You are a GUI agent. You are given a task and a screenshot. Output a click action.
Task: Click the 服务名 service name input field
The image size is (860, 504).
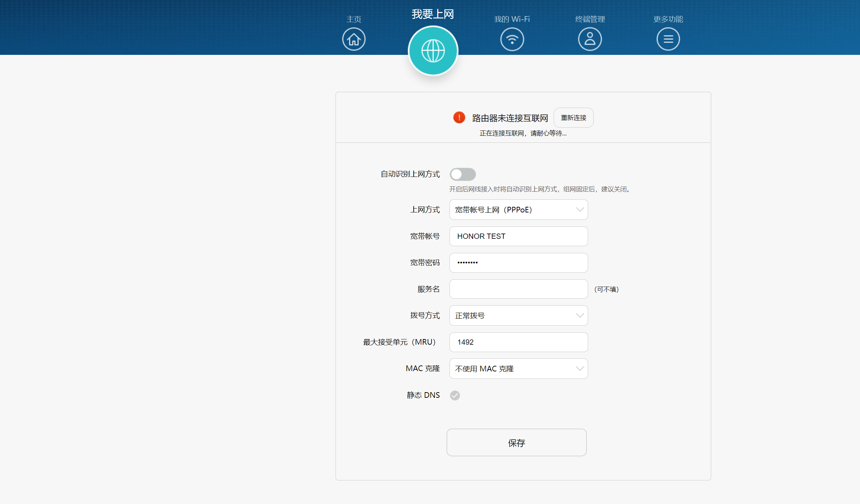pos(518,289)
